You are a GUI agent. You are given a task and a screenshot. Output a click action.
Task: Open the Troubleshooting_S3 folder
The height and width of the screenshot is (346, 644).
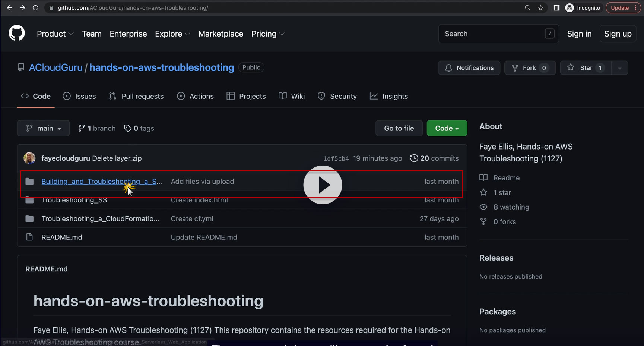tap(74, 200)
